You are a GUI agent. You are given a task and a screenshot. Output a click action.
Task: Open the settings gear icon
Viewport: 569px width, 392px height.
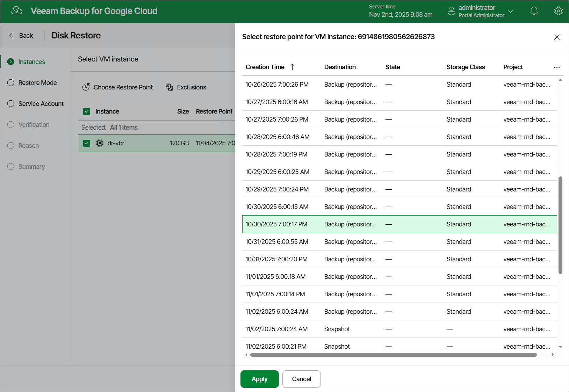point(558,11)
